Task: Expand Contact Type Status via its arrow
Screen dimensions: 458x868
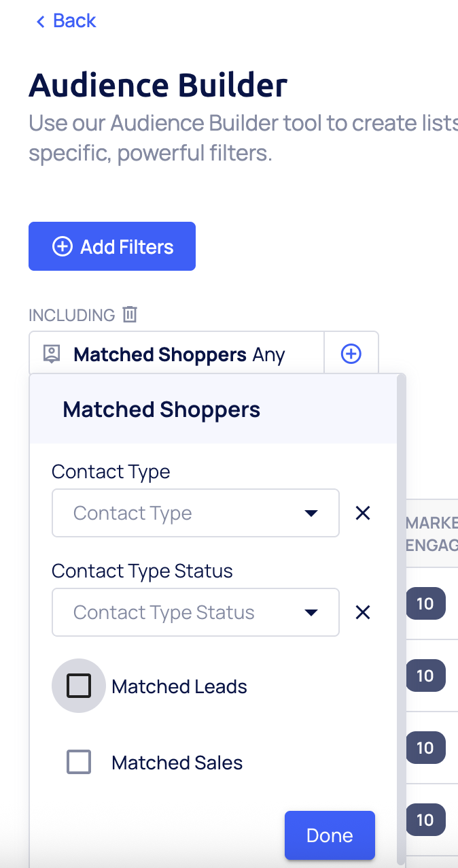Action: 311,612
